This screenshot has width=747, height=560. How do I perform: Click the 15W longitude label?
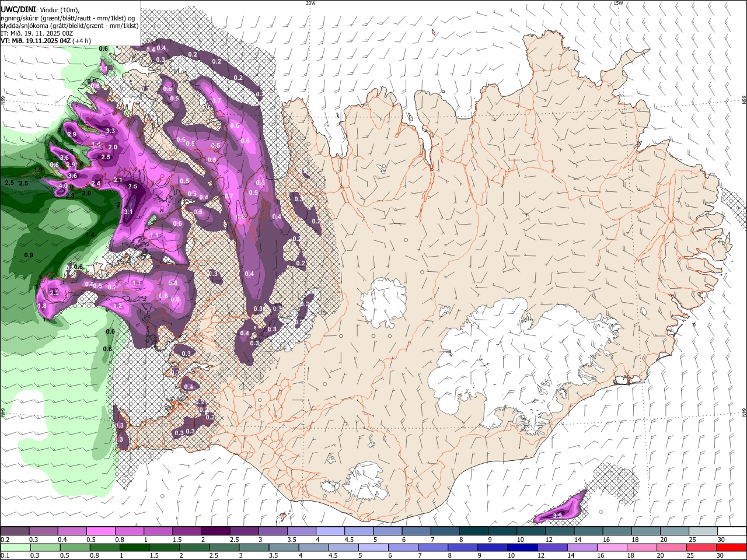(x=618, y=3)
